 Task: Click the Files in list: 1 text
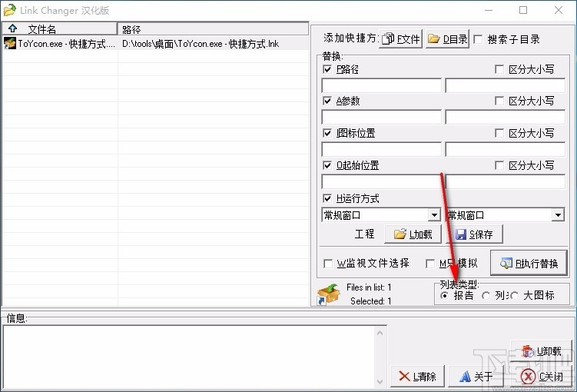click(x=369, y=287)
